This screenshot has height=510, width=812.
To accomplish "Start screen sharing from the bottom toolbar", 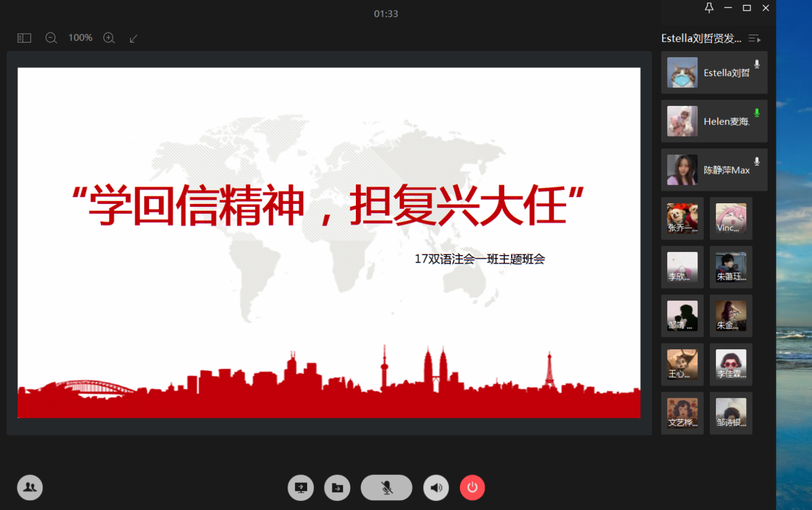I will click(x=300, y=488).
